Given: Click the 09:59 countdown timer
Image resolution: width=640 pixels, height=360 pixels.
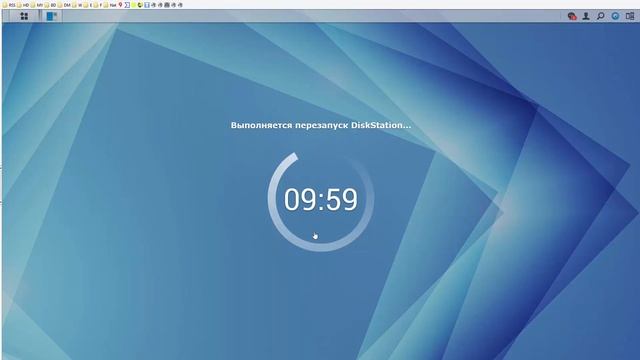Looking at the screenshot, I should point(321,200).
